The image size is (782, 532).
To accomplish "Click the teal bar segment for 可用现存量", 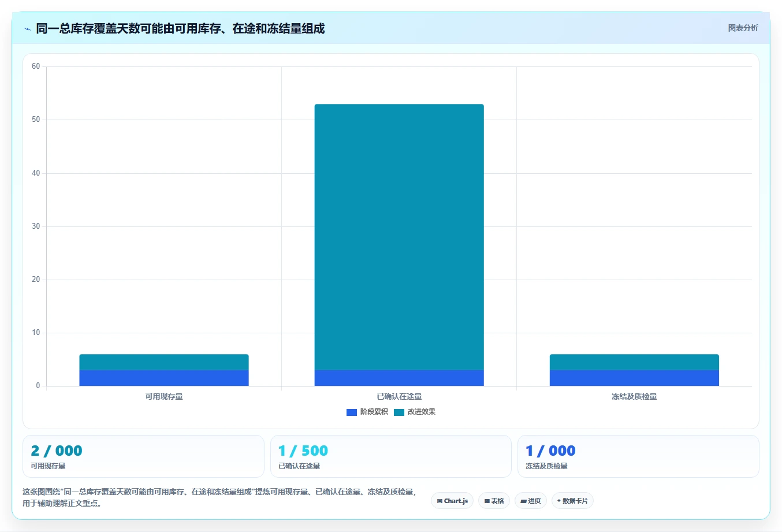I will [164, 362].
